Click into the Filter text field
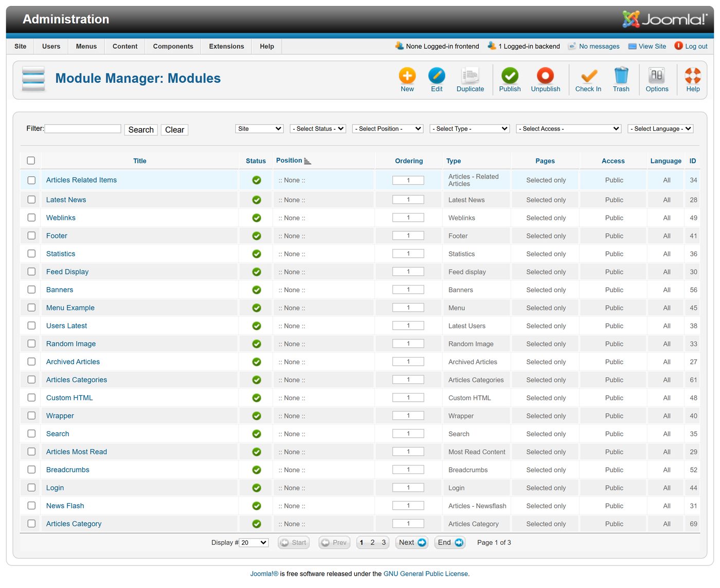 point(83,129)
